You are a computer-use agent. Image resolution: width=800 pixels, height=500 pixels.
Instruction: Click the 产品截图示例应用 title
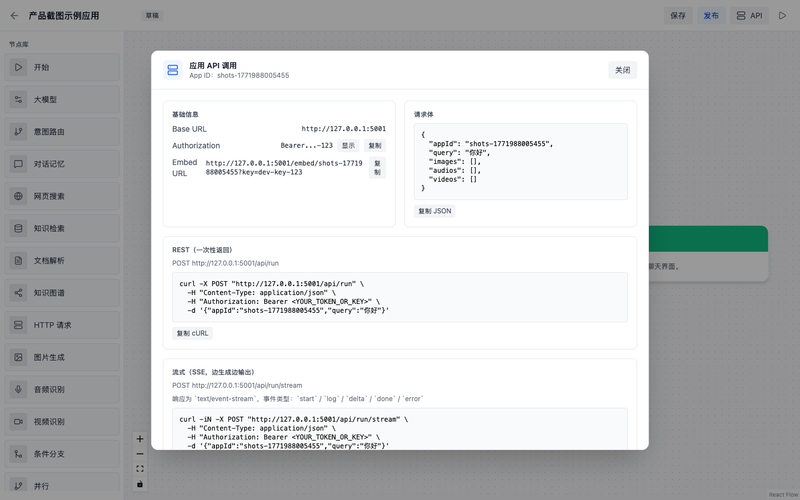[64, 16]
